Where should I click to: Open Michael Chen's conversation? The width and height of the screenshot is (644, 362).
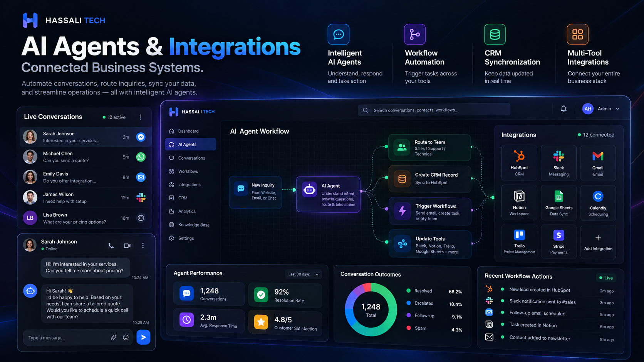[85, 157]
